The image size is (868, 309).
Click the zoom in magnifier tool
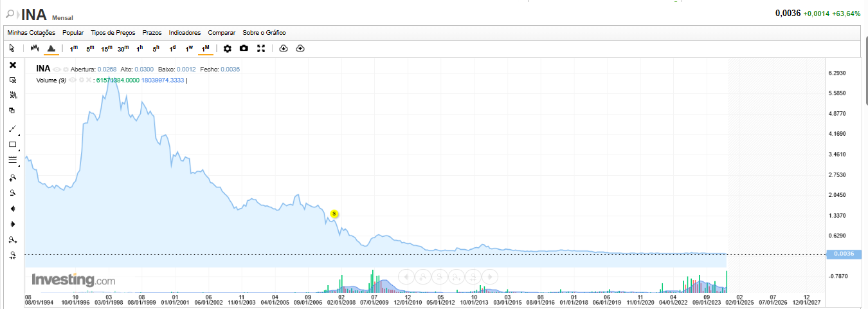(12, 176)
